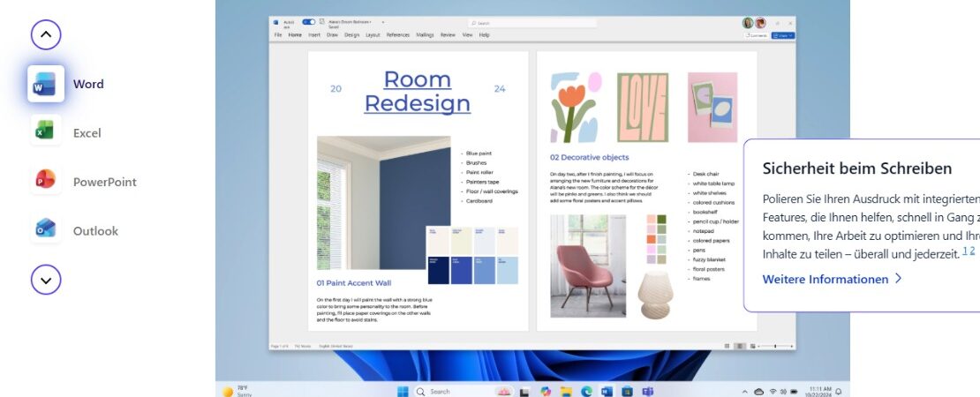Open the blue Share dropdown button
The image size is (980, 397).
click(x=782, y=35)
